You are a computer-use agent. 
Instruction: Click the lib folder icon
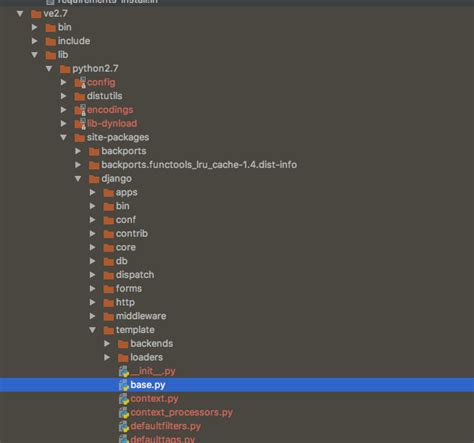[50, 55]
